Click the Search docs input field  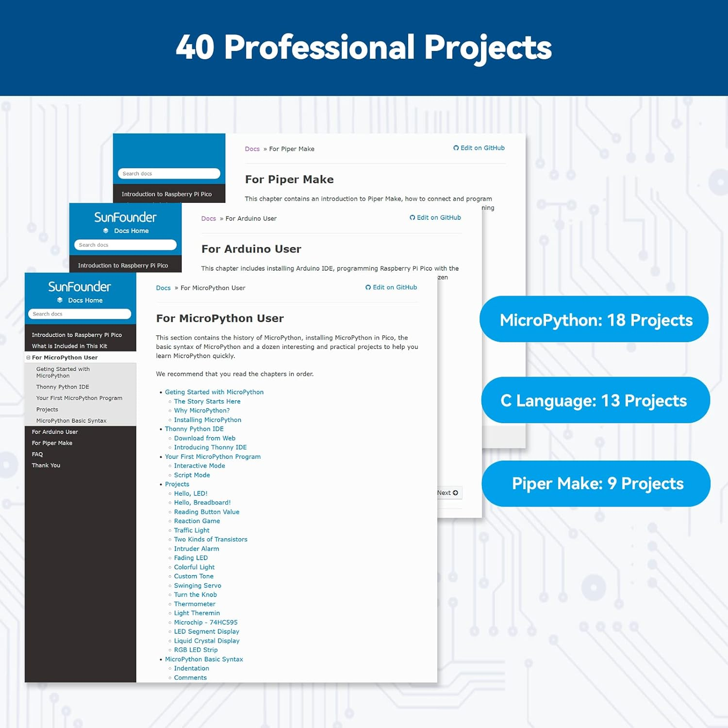[80, 314]
